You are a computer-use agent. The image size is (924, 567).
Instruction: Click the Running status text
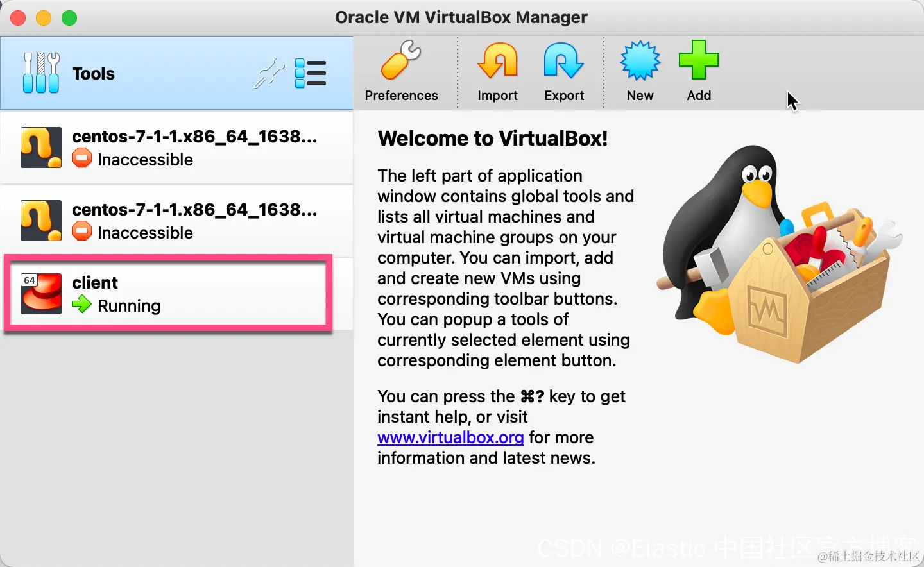coord(129,306)
